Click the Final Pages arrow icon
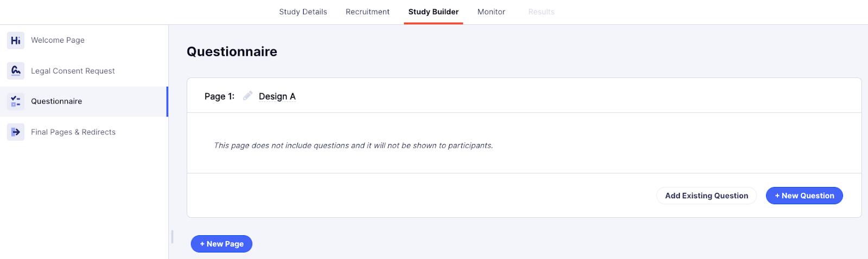The image size is (868, 259). pyautogui.click(x=16, y=132)
